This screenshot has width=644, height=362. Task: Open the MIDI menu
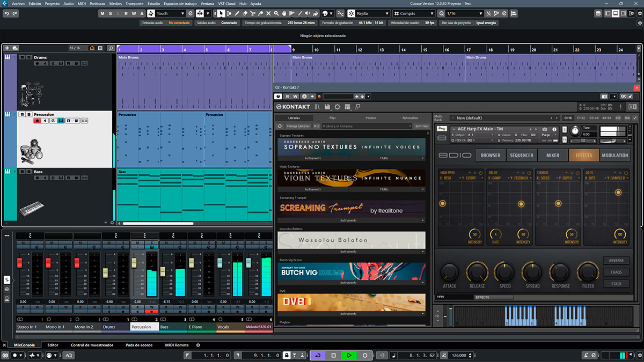click(x=82, y=3)
